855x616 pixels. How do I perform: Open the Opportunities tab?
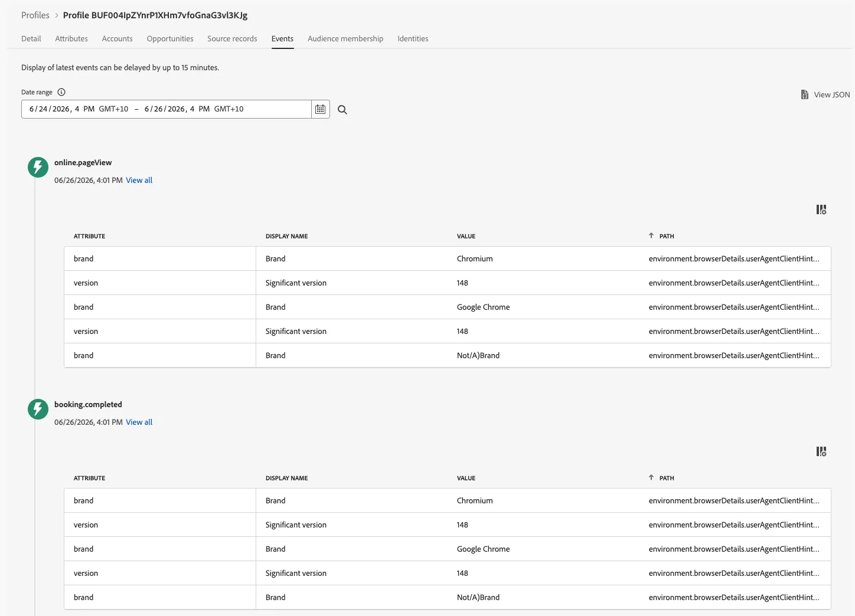click(x=170, y=38)
